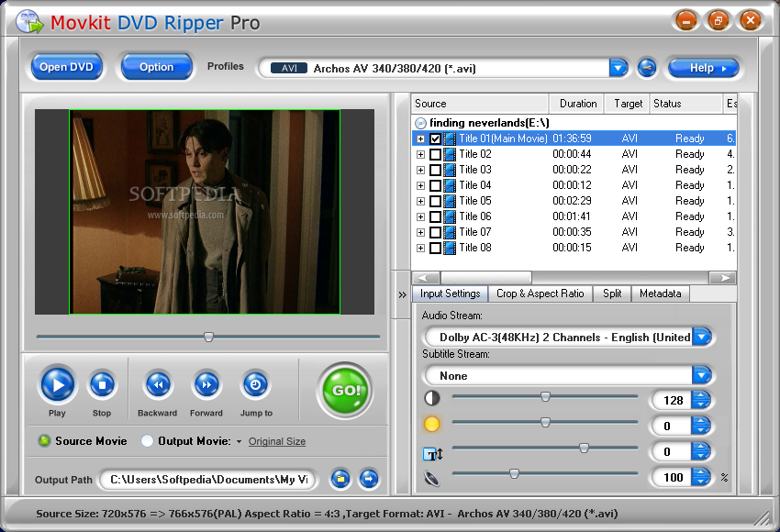Open Output Movie size dropdown arrow
780x532 pixels.
pyautogui.click(x=239, y=441)
